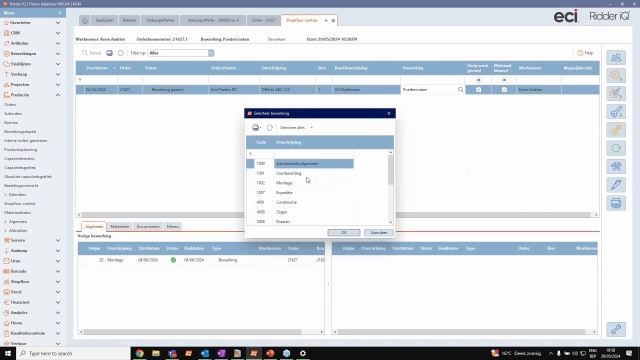Click the pencil edit icon in right sidebar
This screenshot has width=640, height=360.
coord(616,185)
